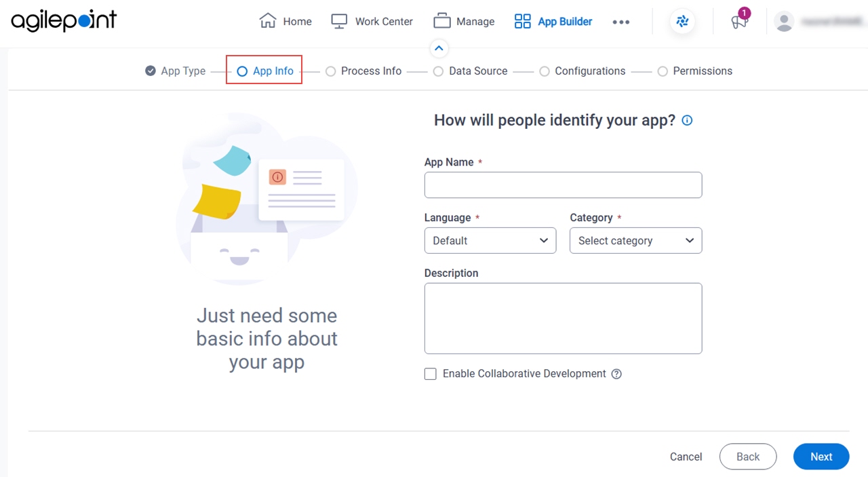Click the App Builder grid icon

point(523,21)
